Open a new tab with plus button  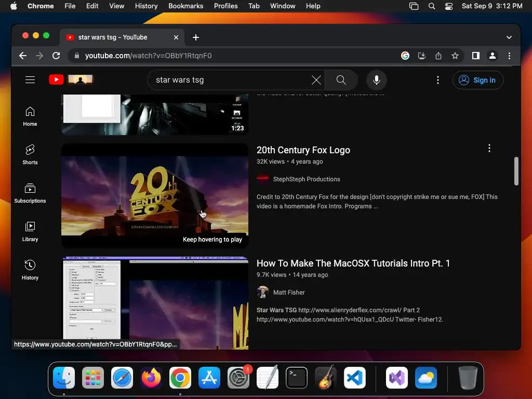click(x=196, y=37)
